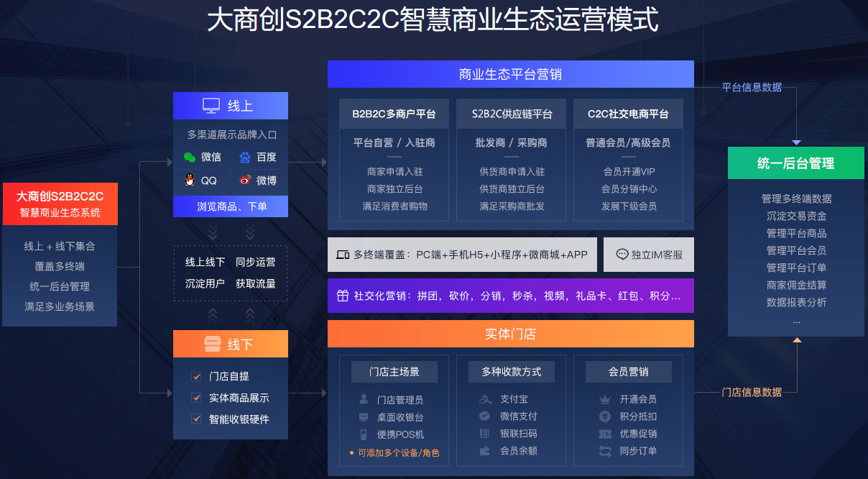
Task: Click the red 大商创S2B2C2C title block
Action: coord(60,204)
